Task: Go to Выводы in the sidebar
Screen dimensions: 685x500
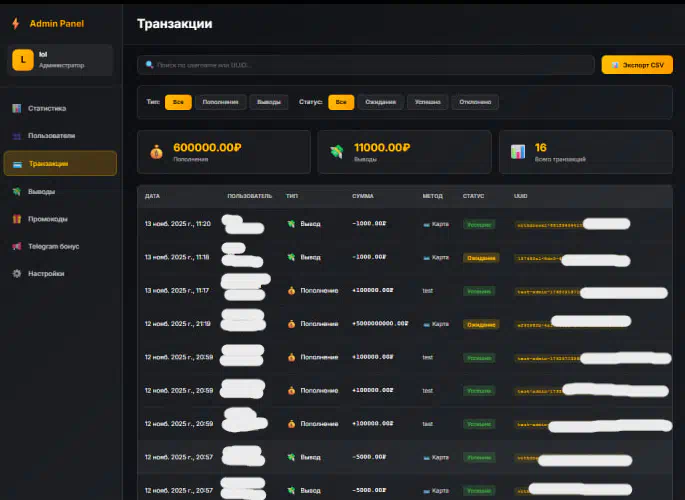Action: tap(42, 191)
